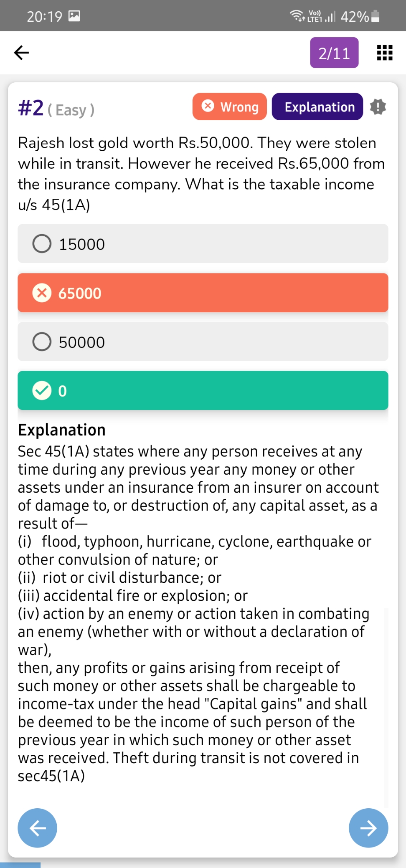Tap the gallery icon in status bar

click(x=74, y=16)
